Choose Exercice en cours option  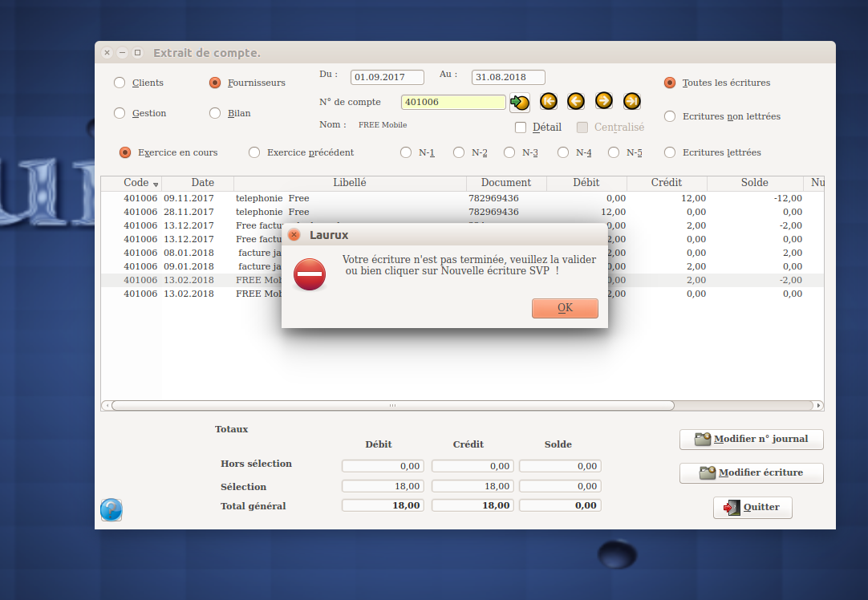click(125, 152)
